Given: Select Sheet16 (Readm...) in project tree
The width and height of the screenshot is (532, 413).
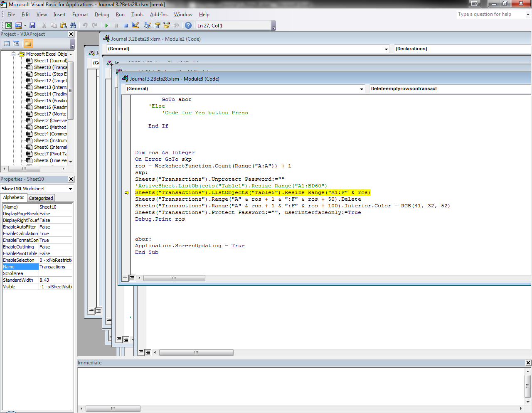Looking at the screenshot, I should 50,107.
